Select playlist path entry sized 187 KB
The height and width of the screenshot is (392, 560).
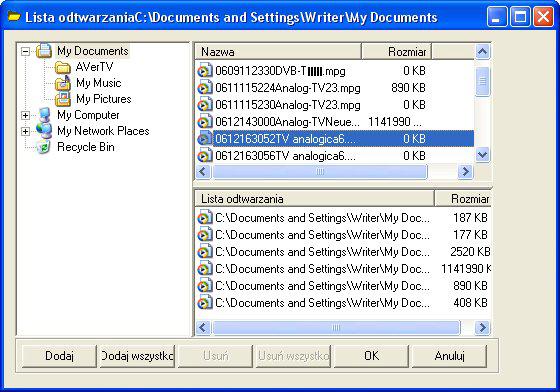[322, 218]
